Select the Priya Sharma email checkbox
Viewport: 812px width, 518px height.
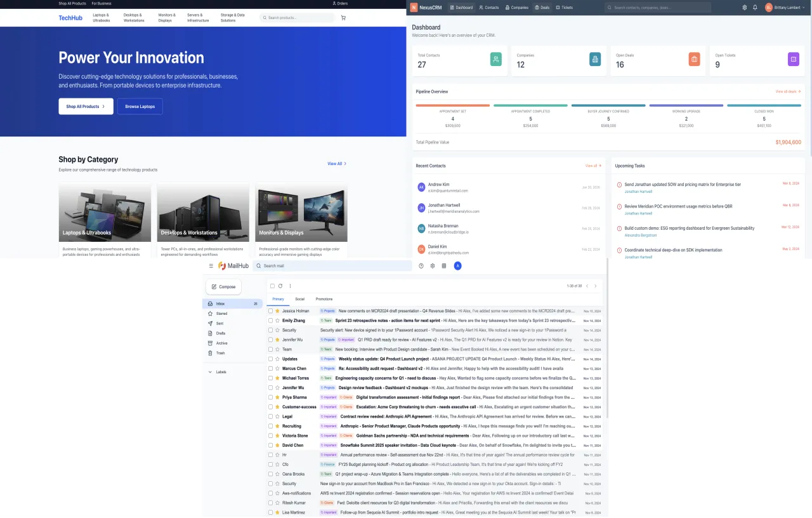tap(270, 397)
